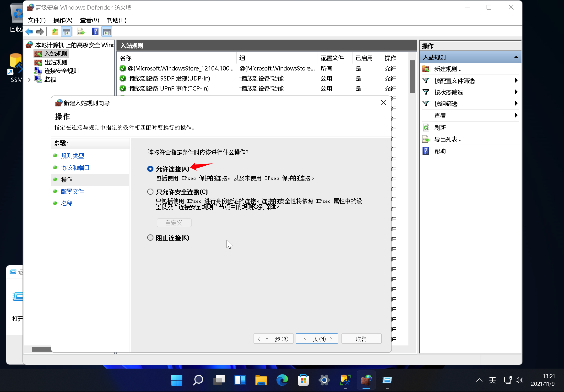Screen dimensions: 564x392
Task: Open the 操作(A) menu
Action: click(63, 20)
